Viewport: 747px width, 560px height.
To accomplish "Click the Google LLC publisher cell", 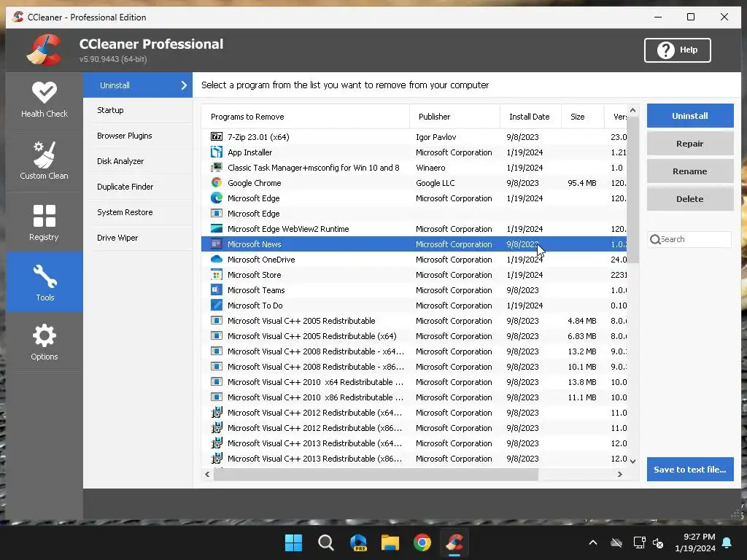I will tap(436, 183).
